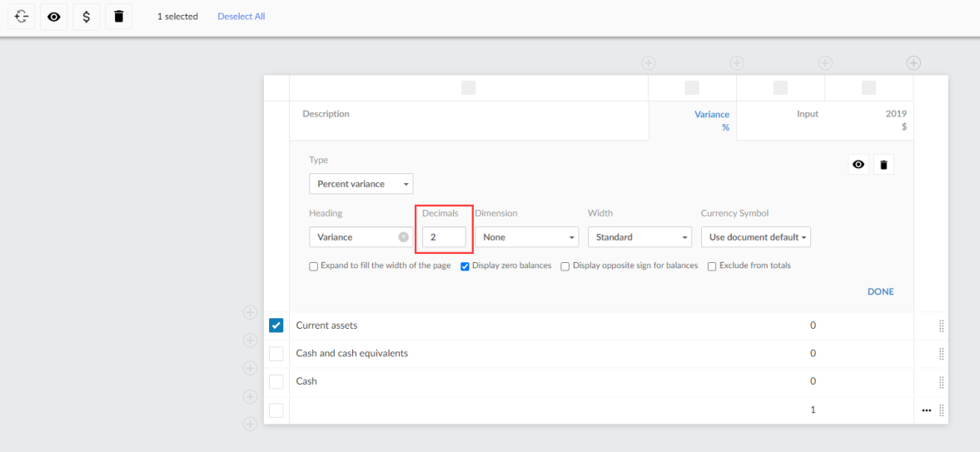The height and width of the screenshot is (452, 980).
Task: Select the Input column header
Action: (x=807, y=114)
